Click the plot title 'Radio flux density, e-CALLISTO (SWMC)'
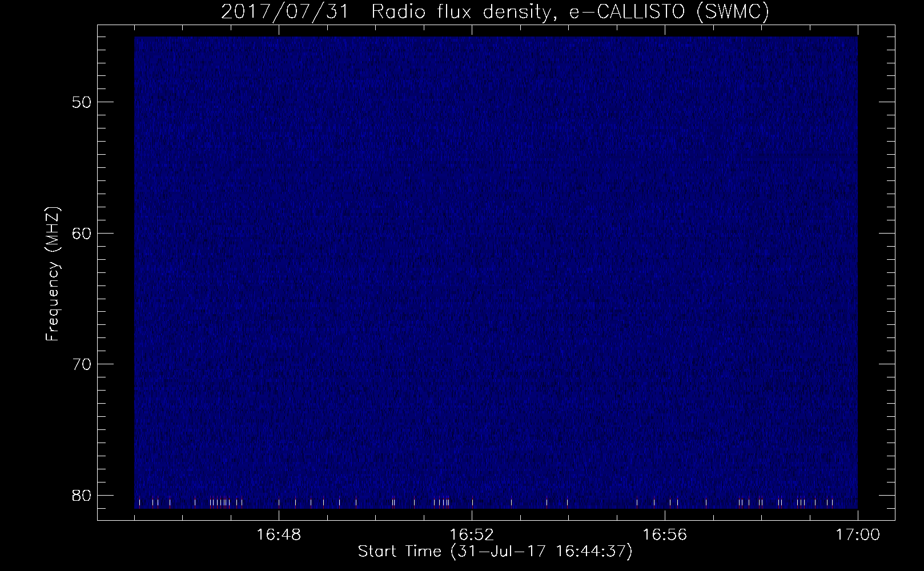 tap(571, 11)
